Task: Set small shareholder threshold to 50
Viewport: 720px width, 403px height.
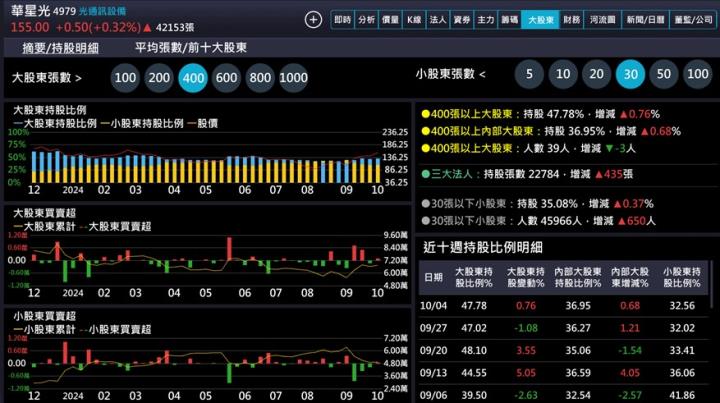Action: pos(663,74)
